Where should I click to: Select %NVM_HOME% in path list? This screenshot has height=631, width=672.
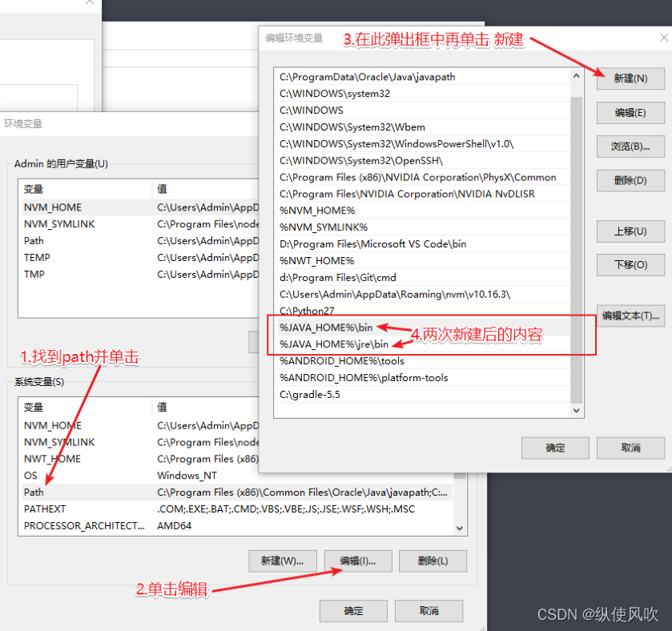[422, 211]
